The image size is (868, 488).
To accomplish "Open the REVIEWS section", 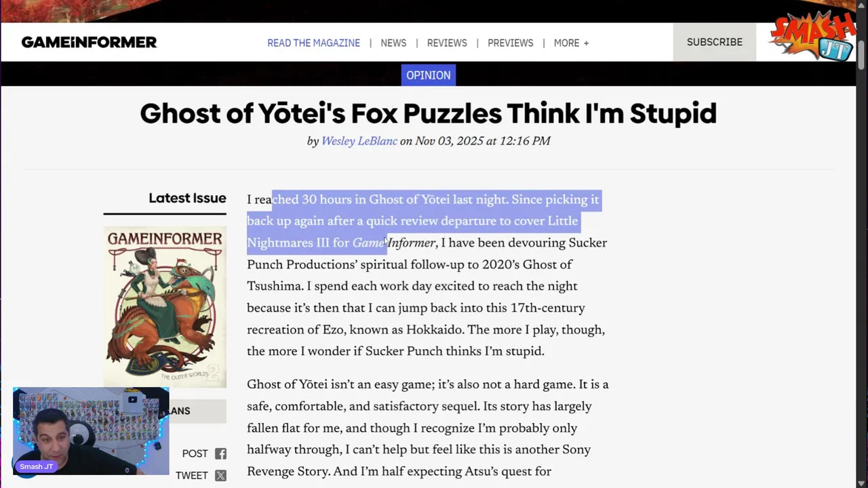I will click(x=447, y=43).
